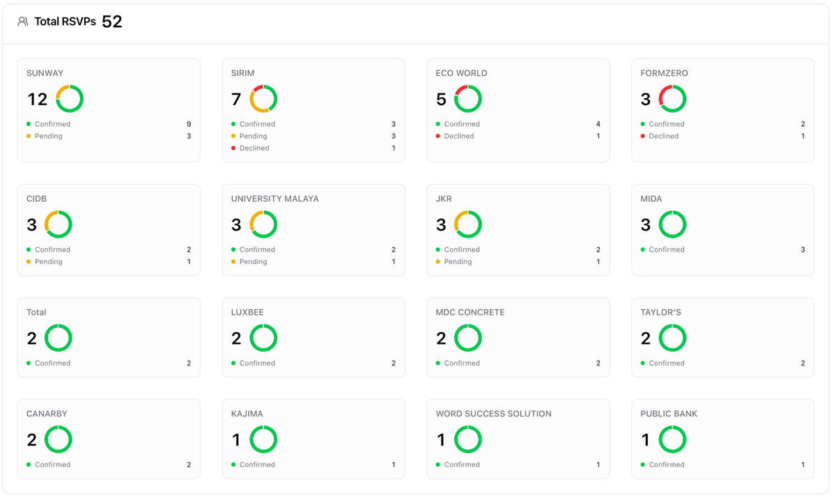The width and height of the screenshot is (836, 504).
Task: Click the people icon beside Total RSVPs
Action: click(23, 22)
